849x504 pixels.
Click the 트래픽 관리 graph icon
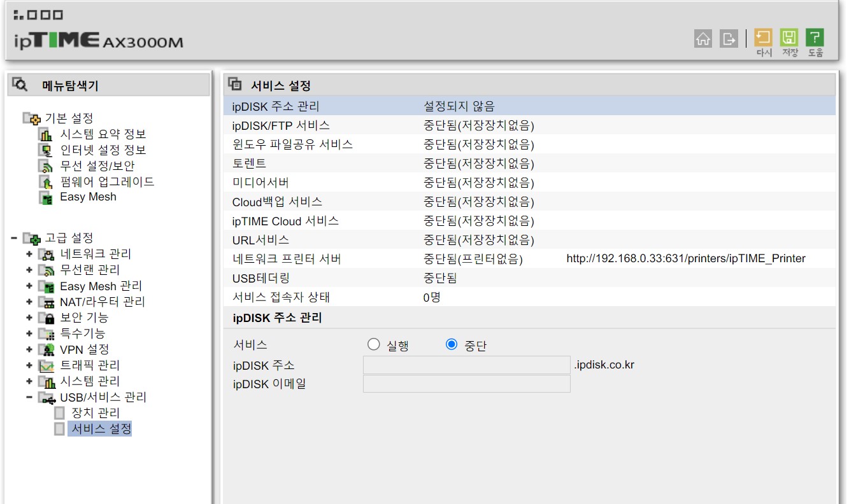click(46, 366)
